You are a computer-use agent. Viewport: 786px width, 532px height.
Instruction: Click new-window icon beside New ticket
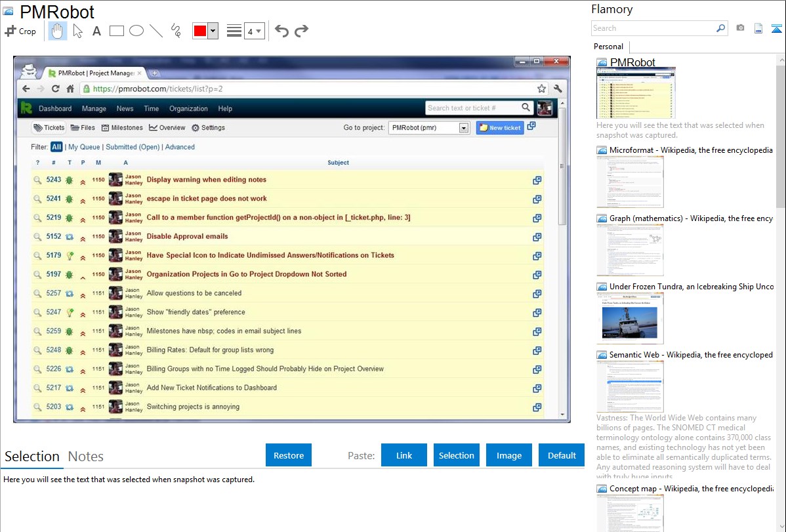pos(531,126)
